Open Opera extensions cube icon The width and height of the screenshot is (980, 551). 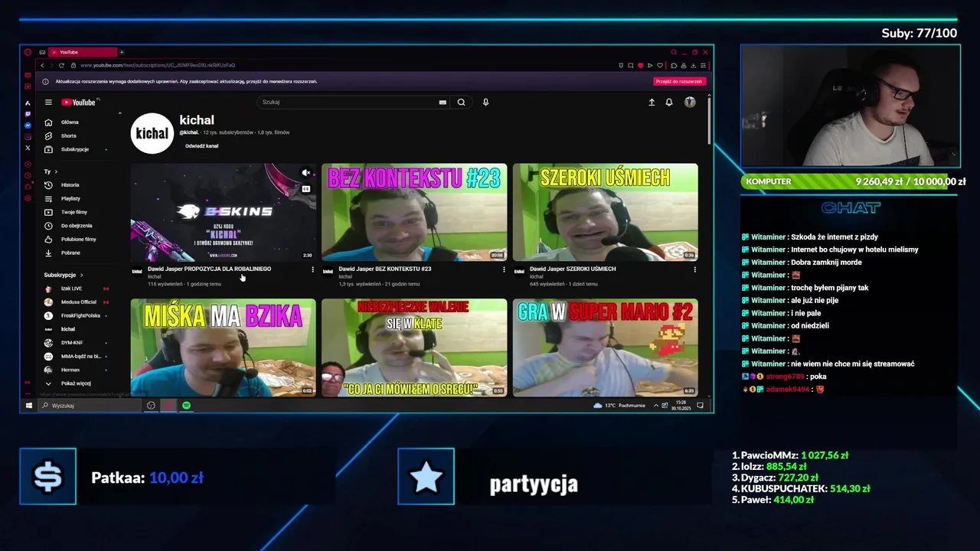pyautogui.click(x=673, y=65)
